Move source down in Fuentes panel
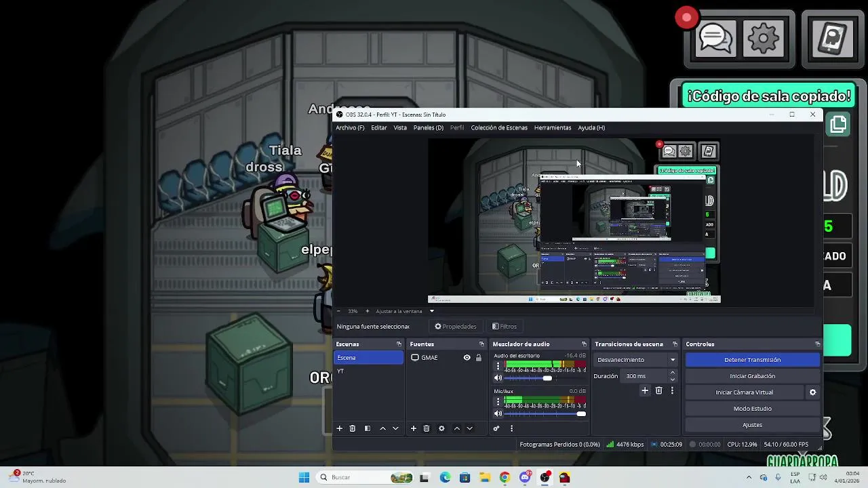The image size is (868, 488). [x=469, y=428]
